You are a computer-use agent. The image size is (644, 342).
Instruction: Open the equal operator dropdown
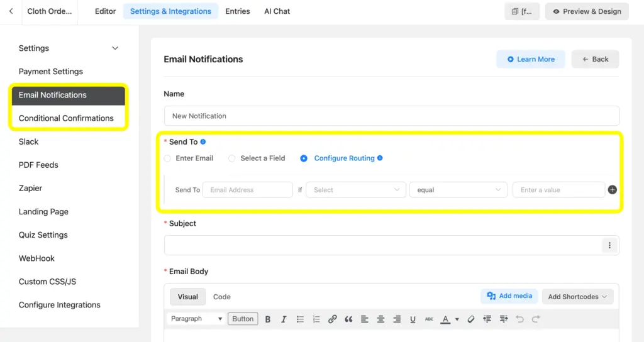point(458,190)
